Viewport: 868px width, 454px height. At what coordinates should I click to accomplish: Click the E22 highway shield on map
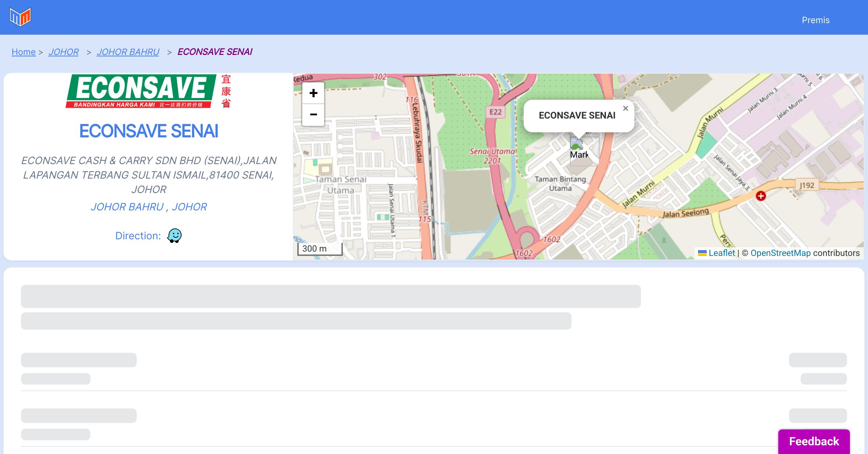[x=495, y=112]
